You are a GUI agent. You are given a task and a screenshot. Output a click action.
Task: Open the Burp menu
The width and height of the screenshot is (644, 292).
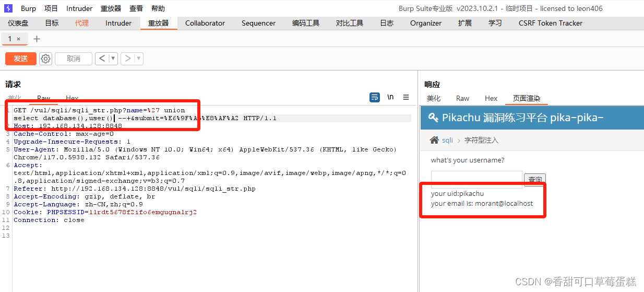29,8
